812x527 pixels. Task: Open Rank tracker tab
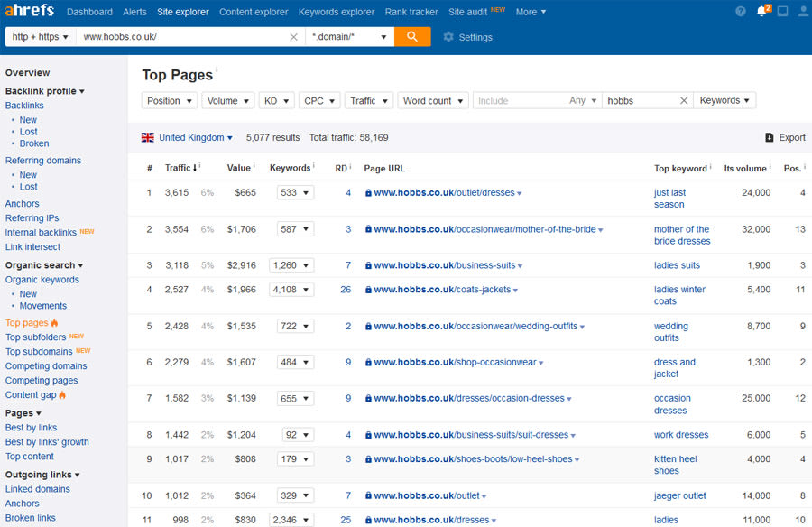(411, 12)
